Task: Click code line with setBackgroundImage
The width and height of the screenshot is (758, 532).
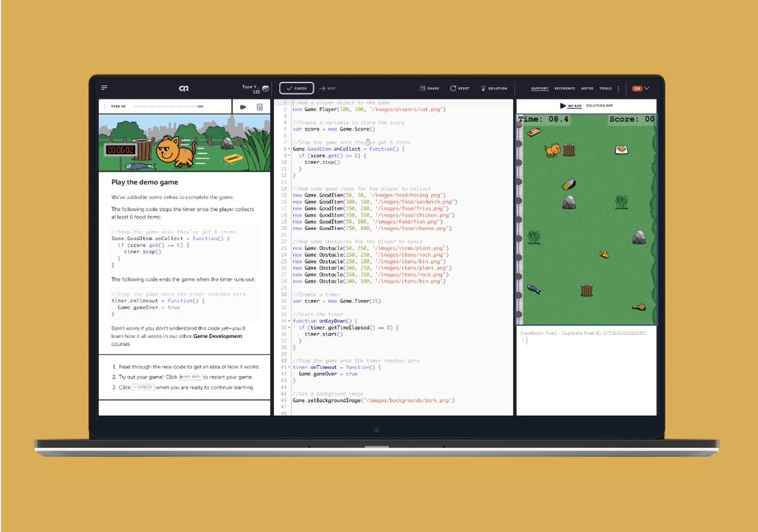Action: (x=374, y=401)
